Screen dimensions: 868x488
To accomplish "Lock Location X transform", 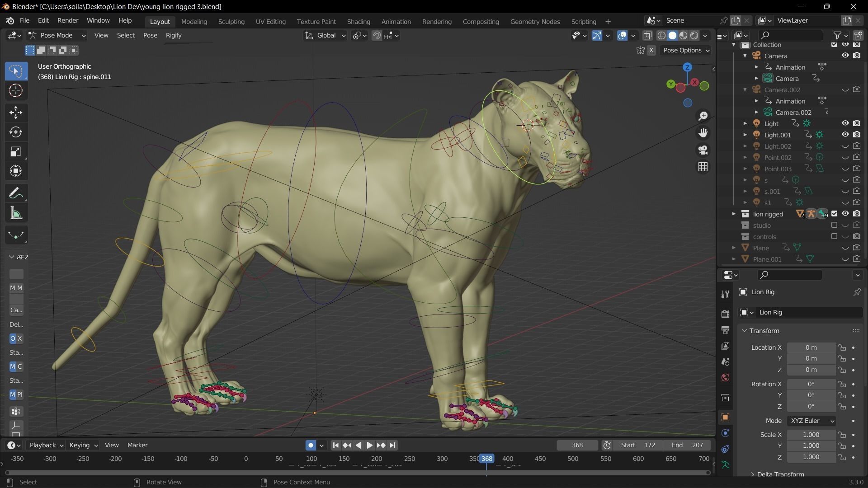I will pyautogui.click(x=841, y=347).
